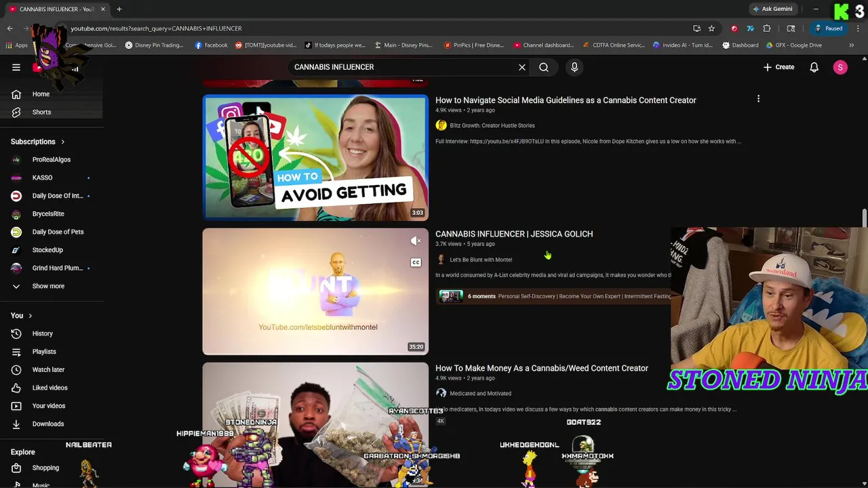Click the Blitz Growth channel avatar

(x=441, y=125)
